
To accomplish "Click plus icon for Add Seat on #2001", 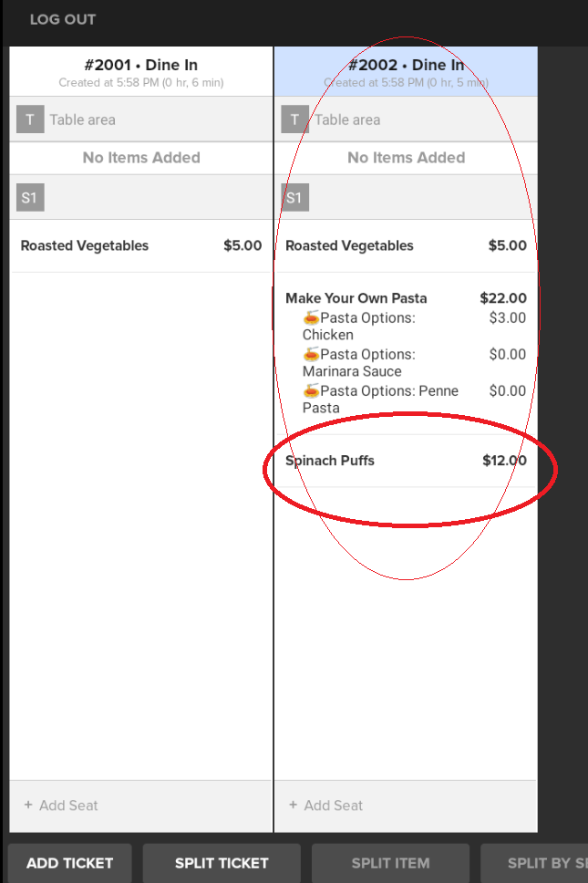I will coord(28,805).
